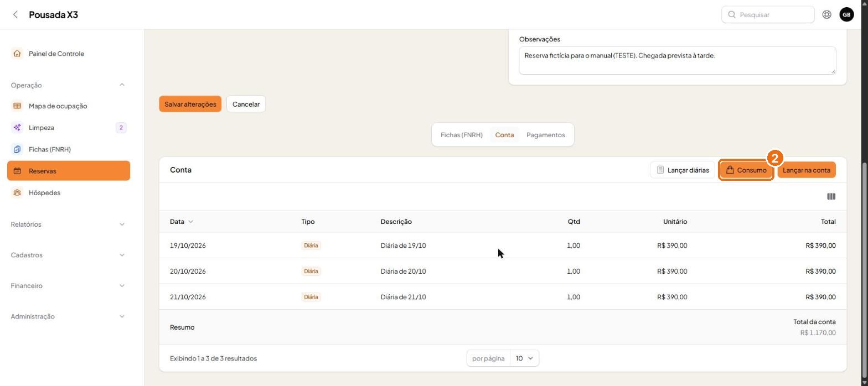This screenshot has height=386, width=868.
Task: Open the help lifebuoy icon
Action: tap(826, 14)
